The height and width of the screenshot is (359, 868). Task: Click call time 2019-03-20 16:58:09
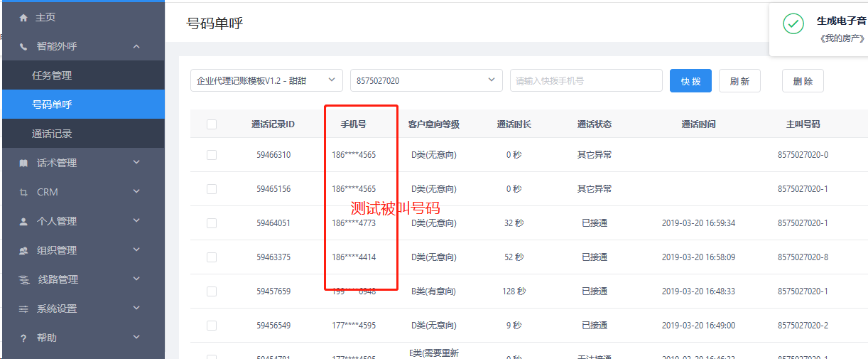coord(698,257)
